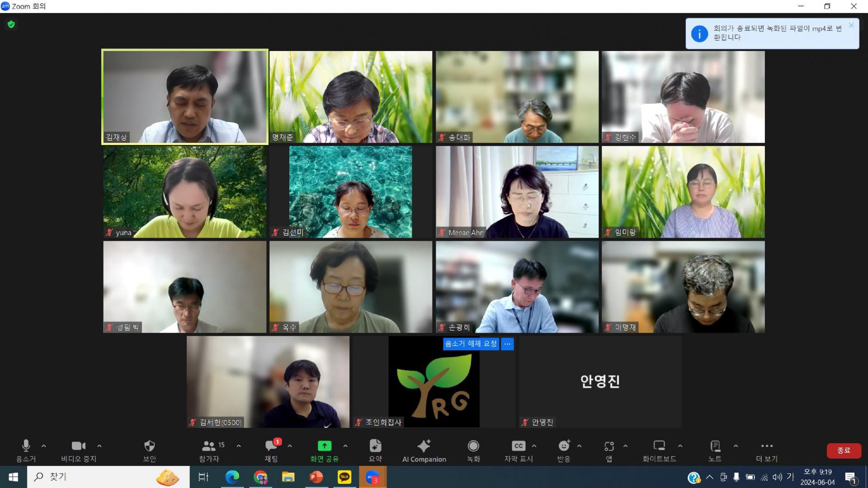Viewport: 868px width, 488px height.
Task: Open KakaoTalk from the Windows taskbar
Action: click(344, 477)
